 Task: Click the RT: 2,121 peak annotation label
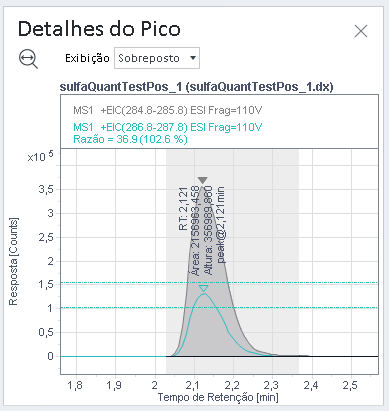point(184,209)
